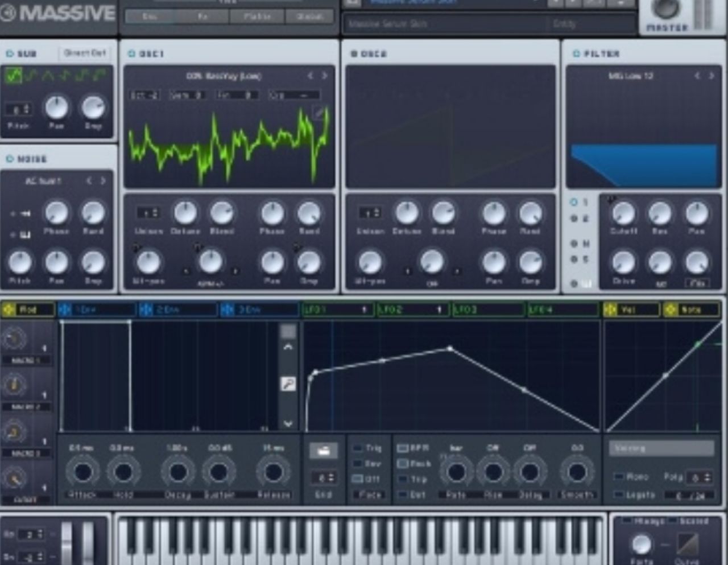Select the first sub waveform shape icon

coord(13,75)
